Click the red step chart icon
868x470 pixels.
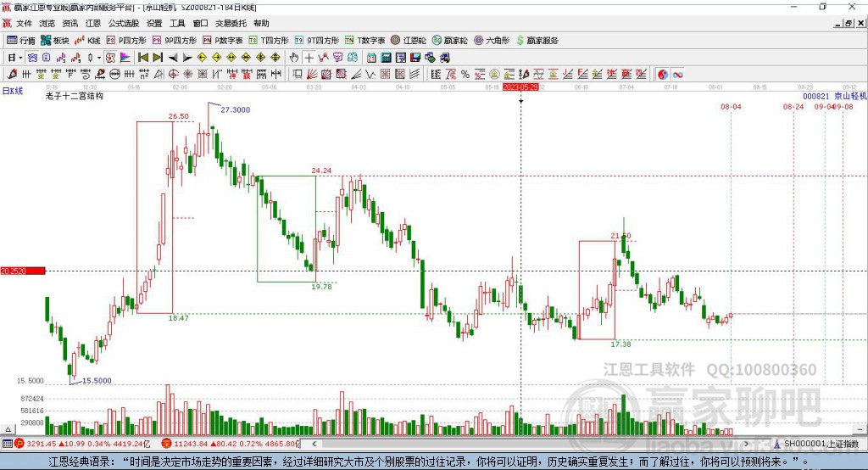point(75,58)
